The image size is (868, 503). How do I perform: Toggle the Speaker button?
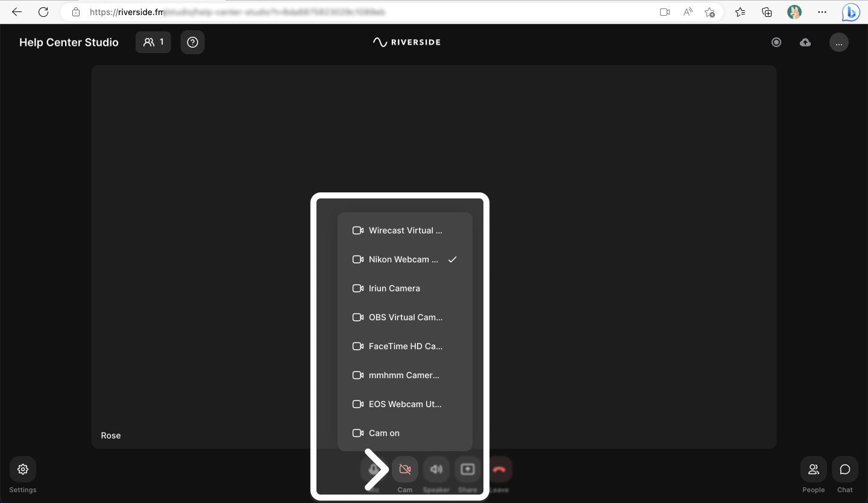[436, 469]
